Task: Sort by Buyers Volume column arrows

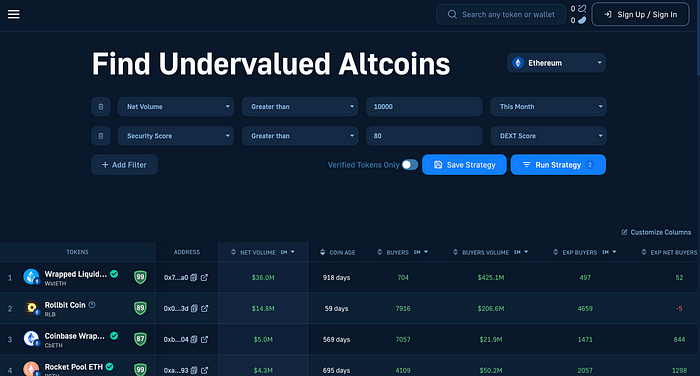Action: [455, 252]
